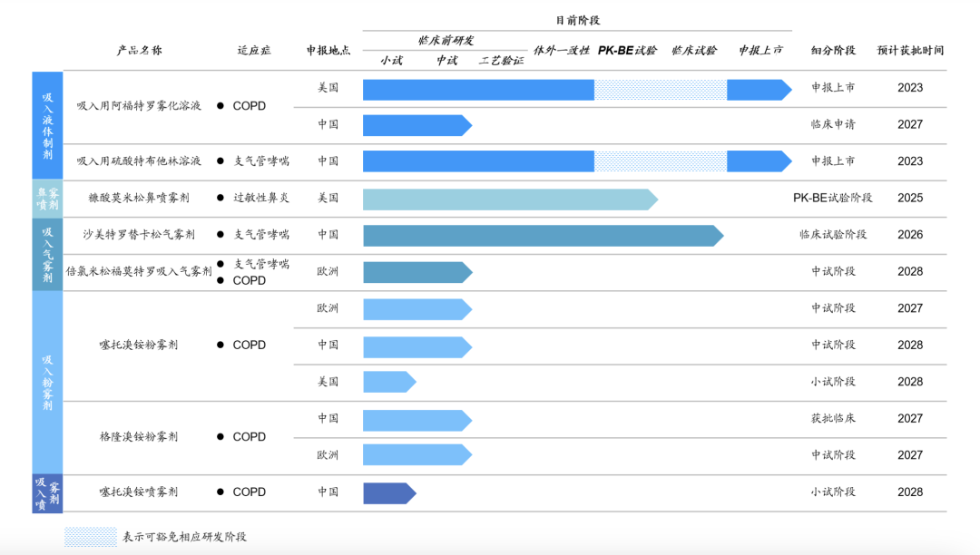Screen dimensions: 980x555
Task: Click the progress bar for 糠酸莫米松鼻喷雾剂
Action: (509, 199)
